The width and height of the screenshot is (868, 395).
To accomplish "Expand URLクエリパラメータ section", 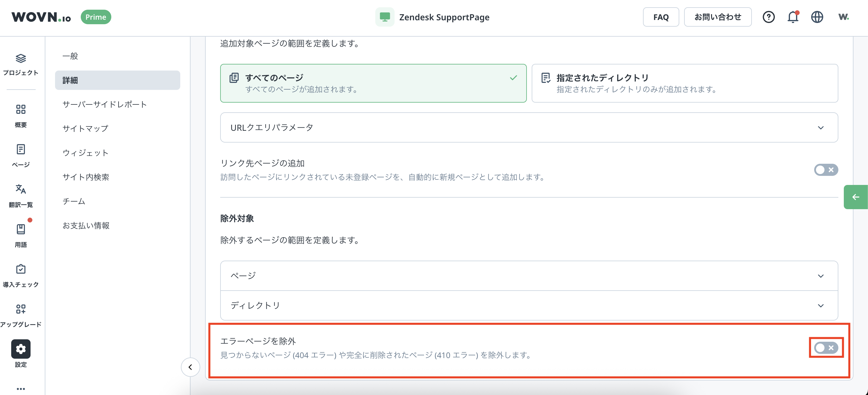I will click(529, 127).
